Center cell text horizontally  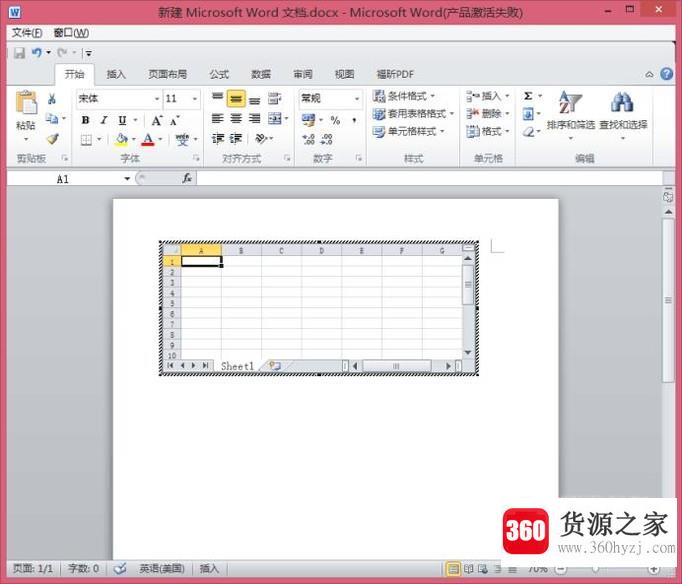click(236, 118)
